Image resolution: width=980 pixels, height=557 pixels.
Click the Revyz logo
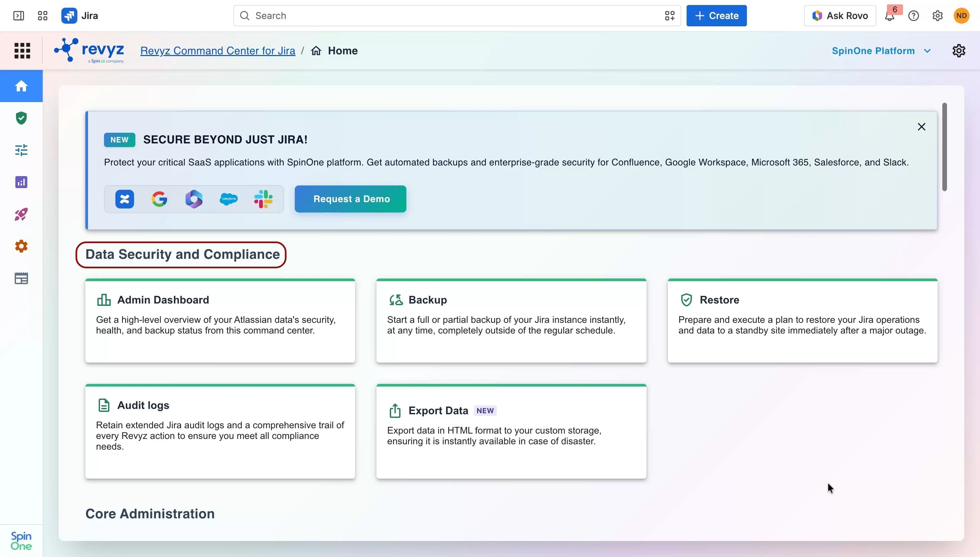click(x=89, y=50)
